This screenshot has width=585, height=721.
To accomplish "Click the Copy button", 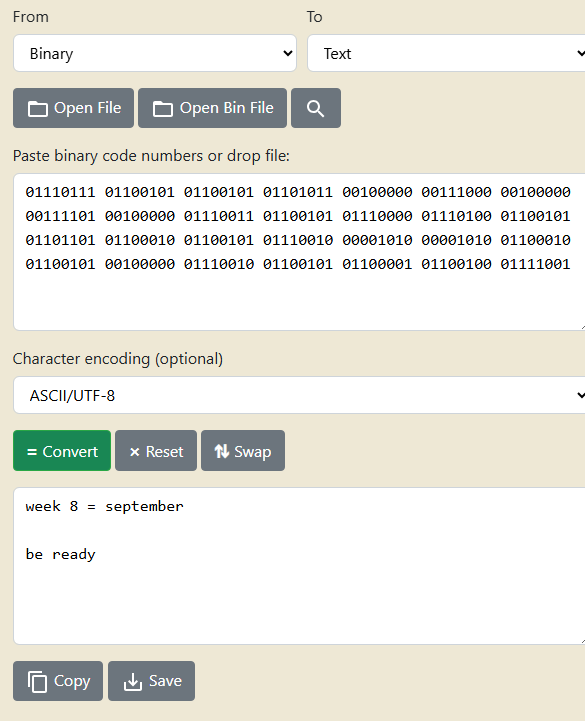I will point(58,681).
